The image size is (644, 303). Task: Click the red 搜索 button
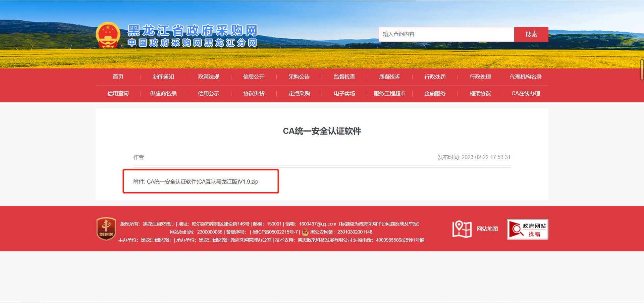pos(531,34)
